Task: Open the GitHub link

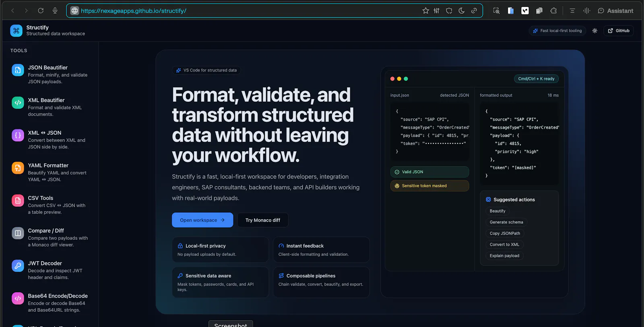Action: click(619, 31)
